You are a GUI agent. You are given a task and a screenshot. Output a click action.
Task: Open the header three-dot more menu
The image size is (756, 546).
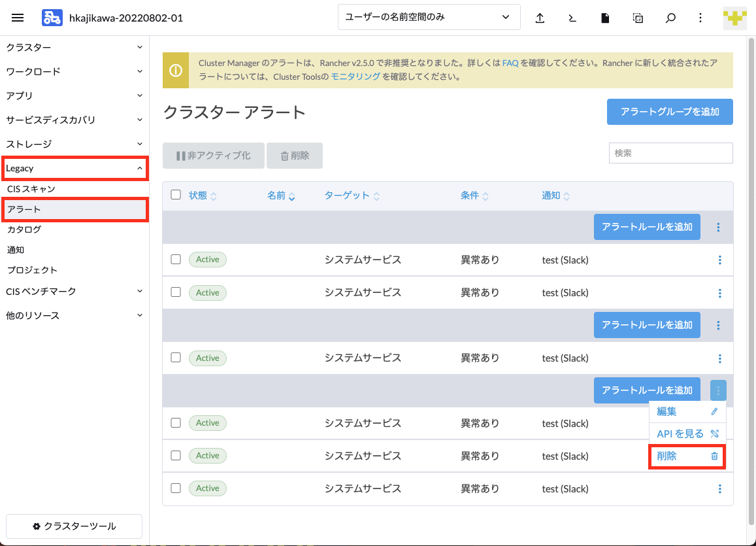(700, 18)
